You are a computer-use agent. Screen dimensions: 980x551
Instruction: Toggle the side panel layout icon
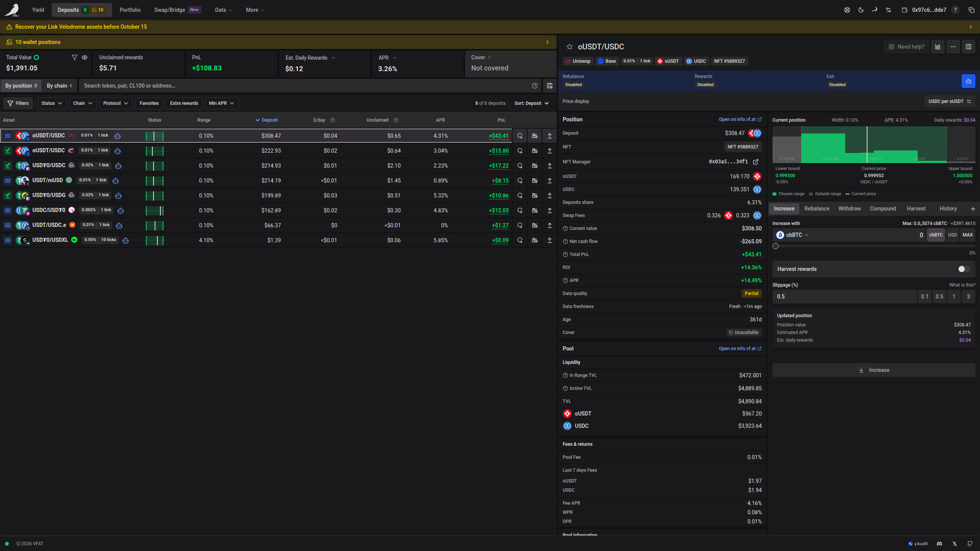[x=969, y=47]
